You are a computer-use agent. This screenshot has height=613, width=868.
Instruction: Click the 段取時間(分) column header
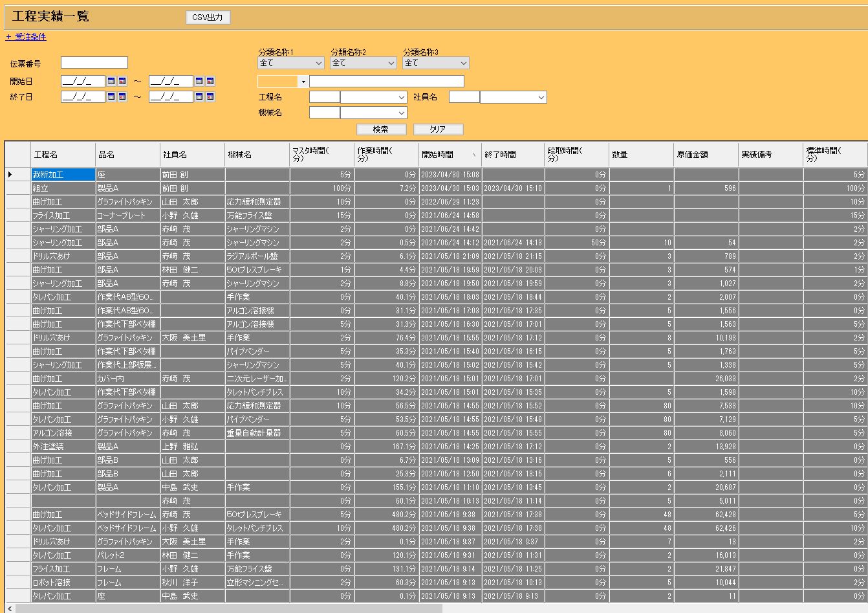pyautogui.click(x=577, y=155)
